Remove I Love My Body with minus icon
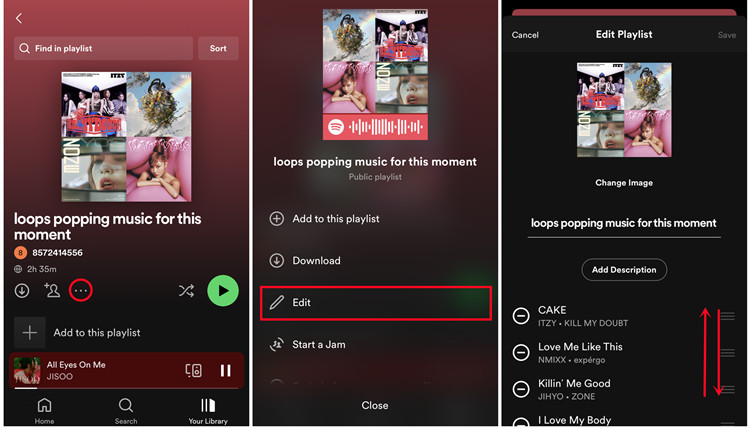 click(x=521, y=422)
